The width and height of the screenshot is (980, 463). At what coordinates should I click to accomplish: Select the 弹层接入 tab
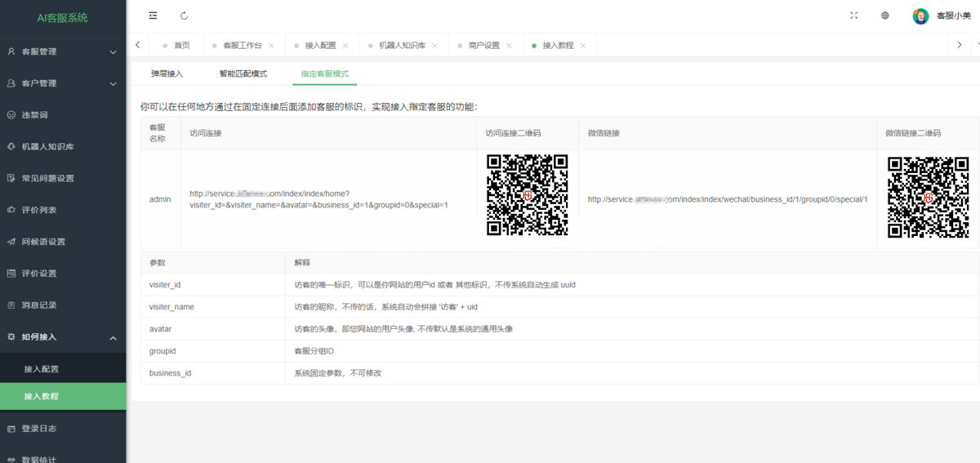pyautogui.click(x=167, y=73)
